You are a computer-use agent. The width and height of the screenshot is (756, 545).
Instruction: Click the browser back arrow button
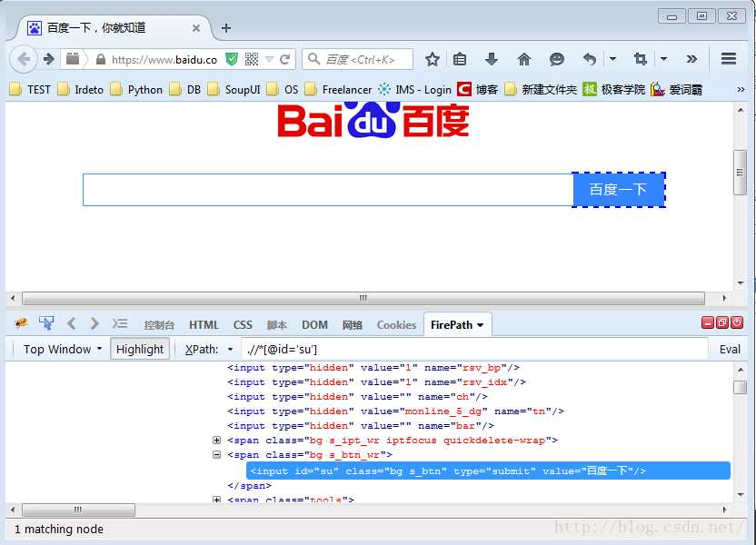23,59
